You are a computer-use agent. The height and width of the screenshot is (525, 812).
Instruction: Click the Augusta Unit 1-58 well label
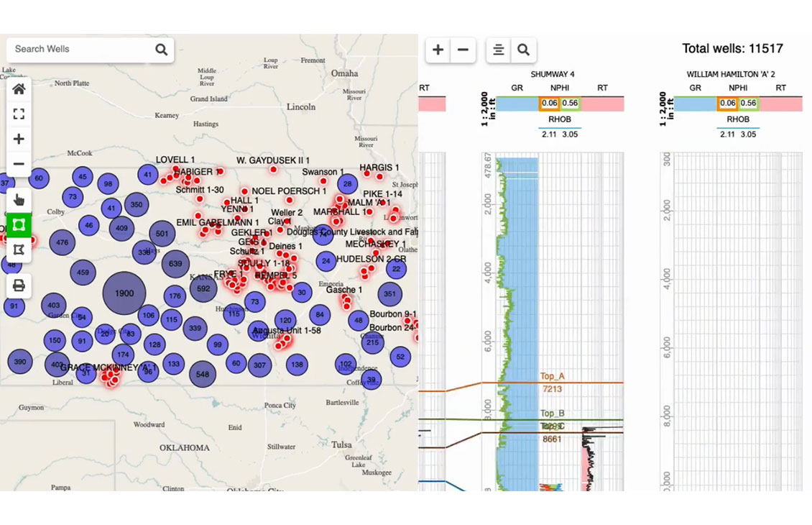coord(287,331)
